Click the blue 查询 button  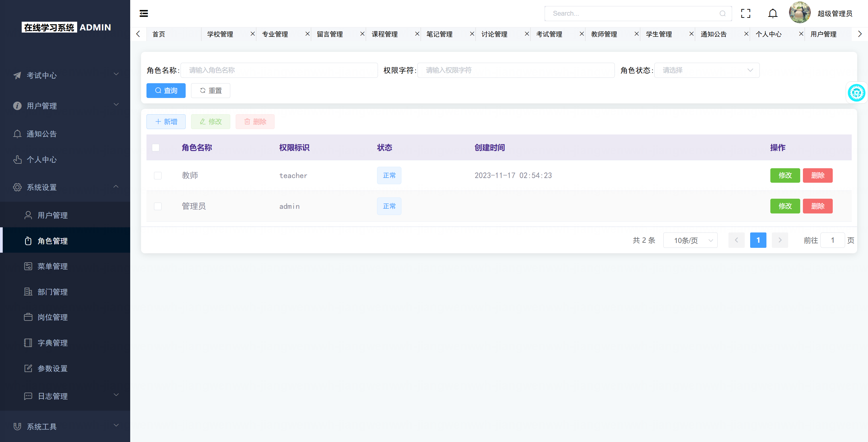(x=166, y=91)
